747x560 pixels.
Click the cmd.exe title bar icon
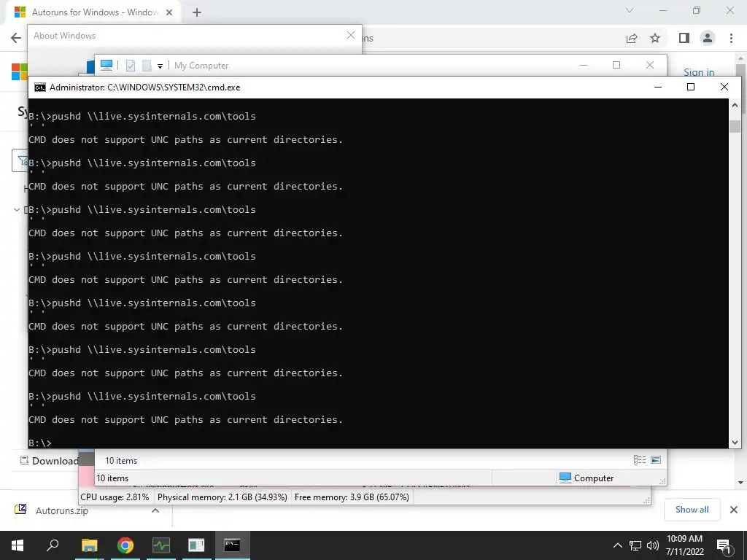(x=40, y=87)
